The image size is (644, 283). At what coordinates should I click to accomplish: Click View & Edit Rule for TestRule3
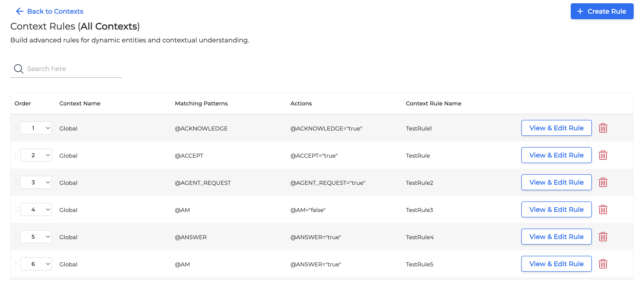click(556, 209)
